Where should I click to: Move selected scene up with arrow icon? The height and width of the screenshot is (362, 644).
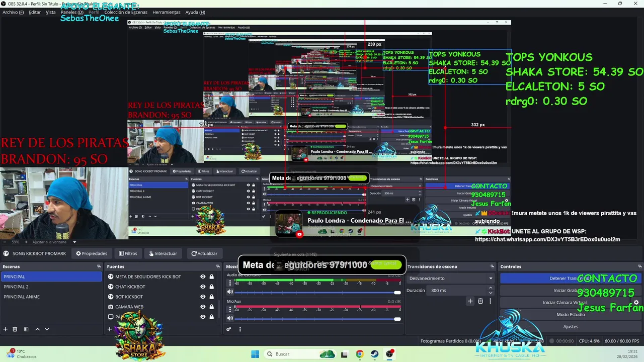pyautogui.click(x=37, y=329)
